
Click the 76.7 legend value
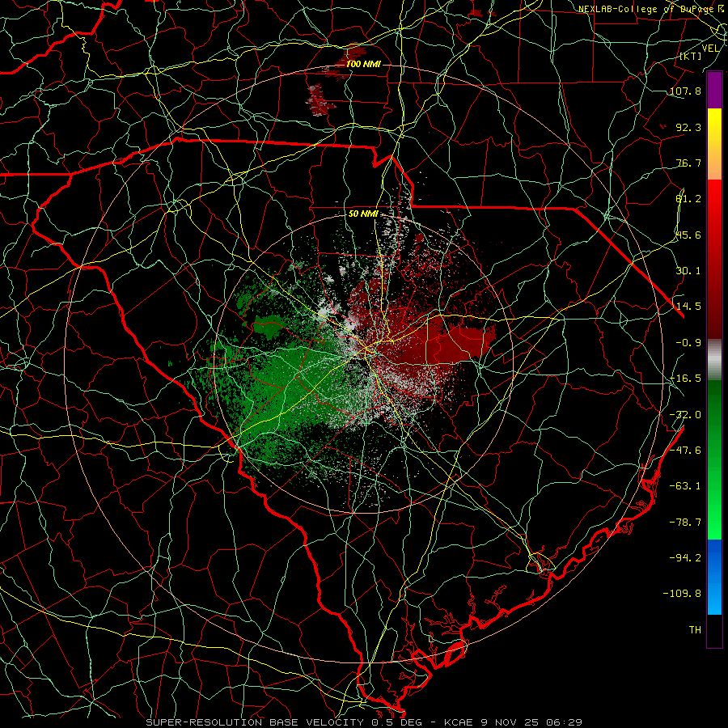688,163
